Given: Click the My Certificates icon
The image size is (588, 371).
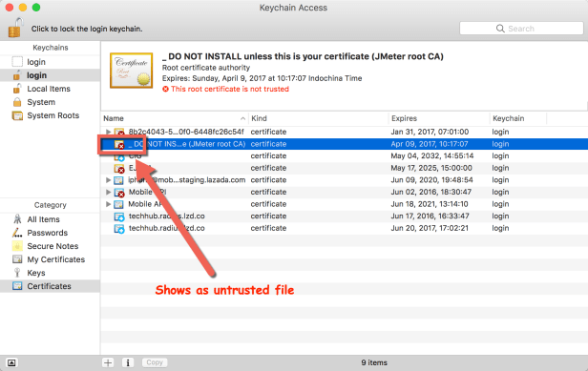Looking at the screenshot, I should point(17,259).
